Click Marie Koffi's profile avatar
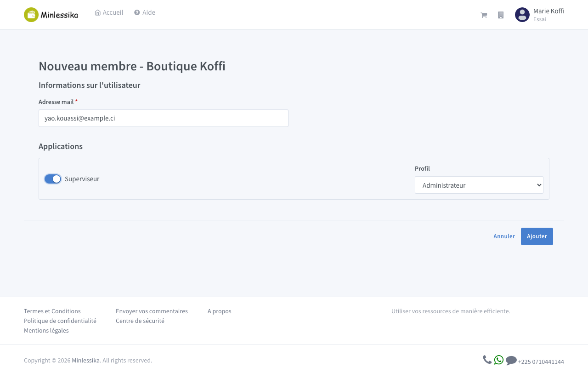The width and height of the screenshot is (588, 368). [x=522, y=15]
